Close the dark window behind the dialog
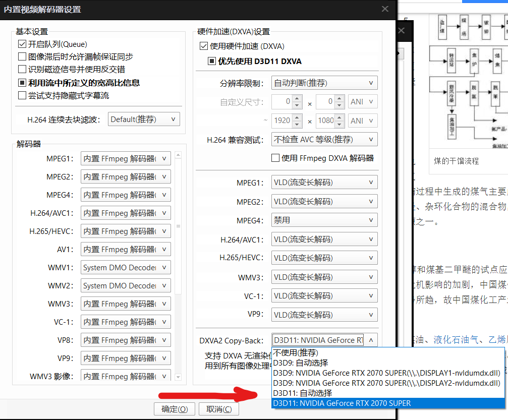This screenshot has width=508, height=420. pyautogui.click(x=402, y=30)
